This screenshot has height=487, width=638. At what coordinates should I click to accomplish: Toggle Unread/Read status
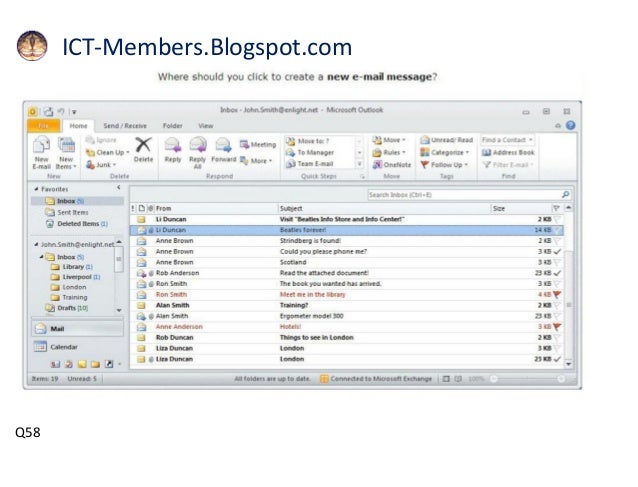(x=446, y=140)
